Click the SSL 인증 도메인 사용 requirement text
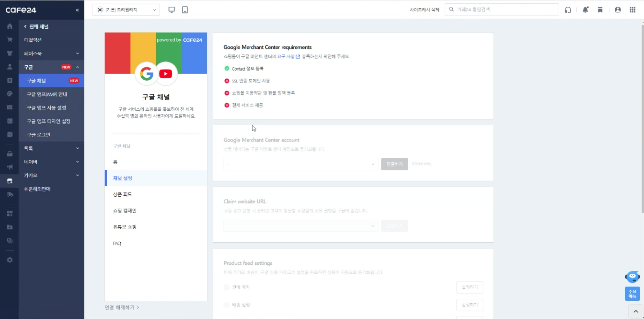This screenshot has height=319, width=644. tap(251, 81)
